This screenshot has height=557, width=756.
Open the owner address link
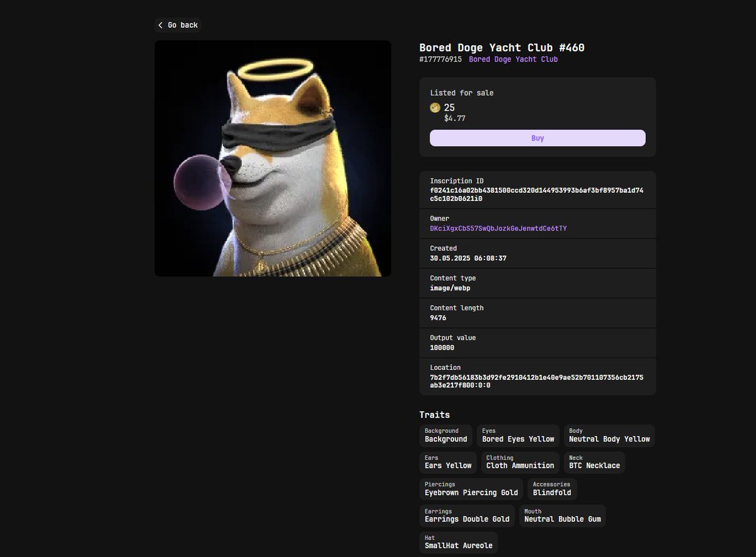pyautogui.click(x=498, y=228)
